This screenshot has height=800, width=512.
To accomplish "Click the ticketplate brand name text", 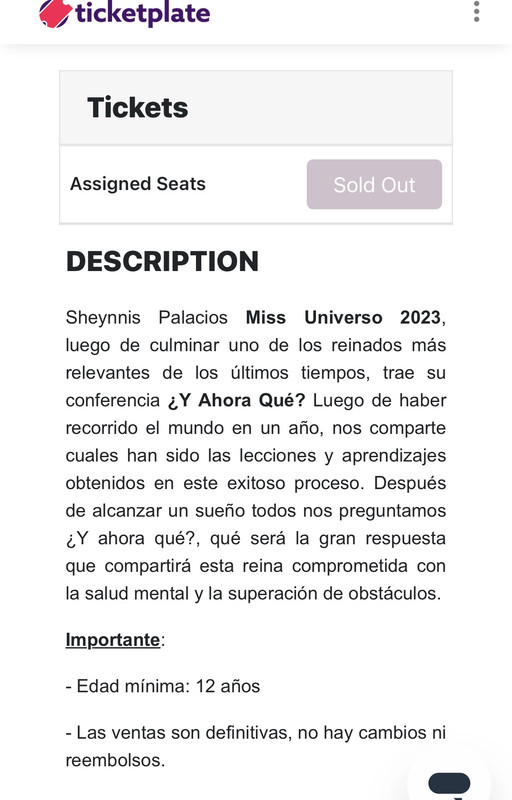I will 143,13.
